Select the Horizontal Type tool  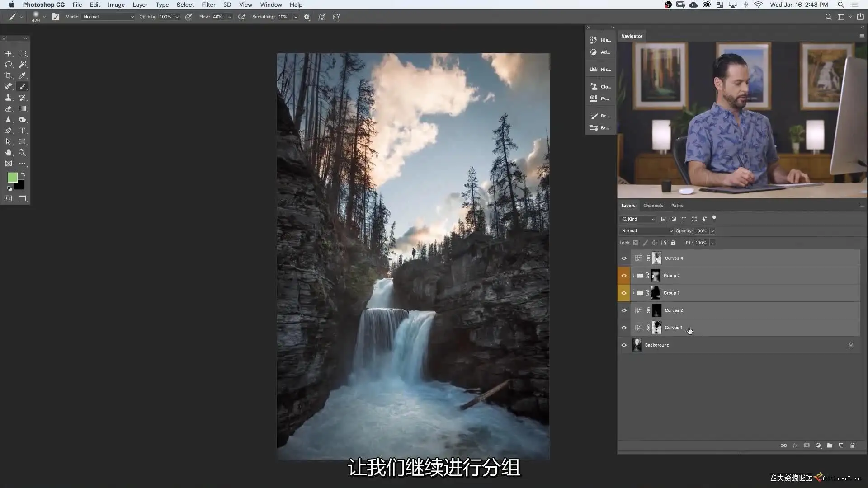pyautogui.click(x=22, y=131)
